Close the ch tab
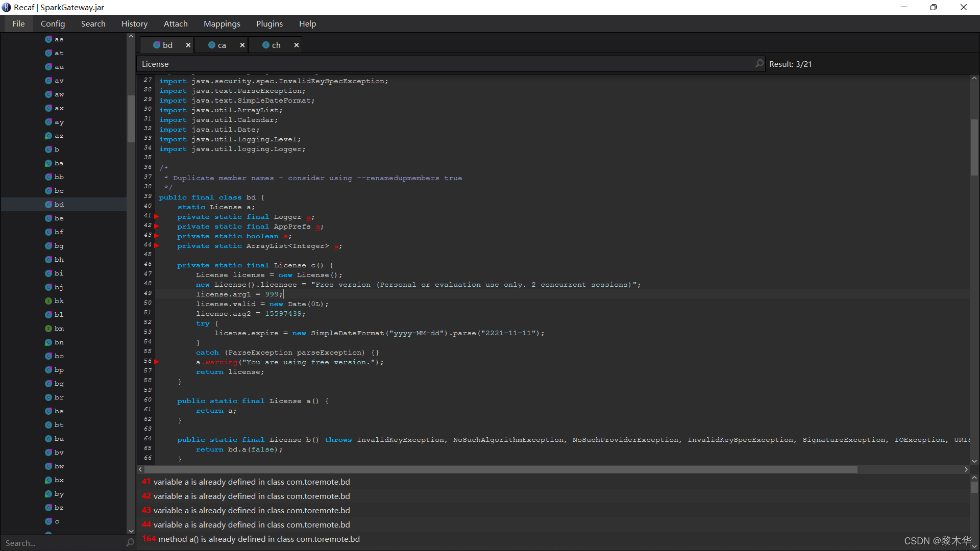980x551 pixels. [x=297, y=45]
